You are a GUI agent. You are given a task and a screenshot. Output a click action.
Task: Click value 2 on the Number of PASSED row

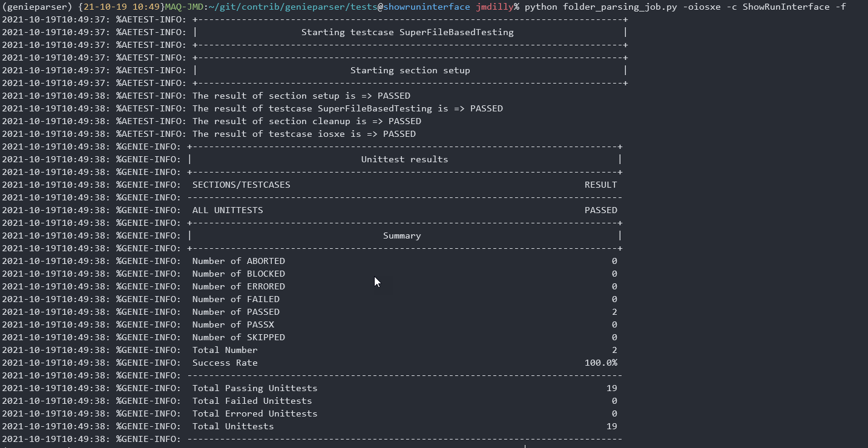(614, 312)
